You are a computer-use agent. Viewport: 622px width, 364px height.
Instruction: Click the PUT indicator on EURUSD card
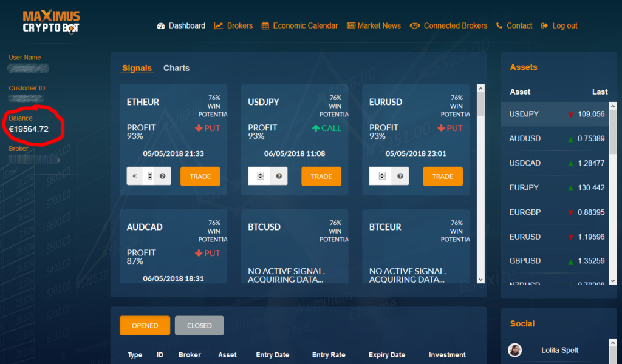click(450, 129)
